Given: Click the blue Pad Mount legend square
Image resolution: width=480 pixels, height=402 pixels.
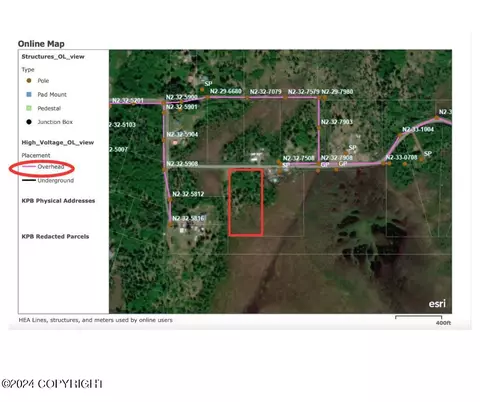Looking at the screenshot, I should [29, 95].
